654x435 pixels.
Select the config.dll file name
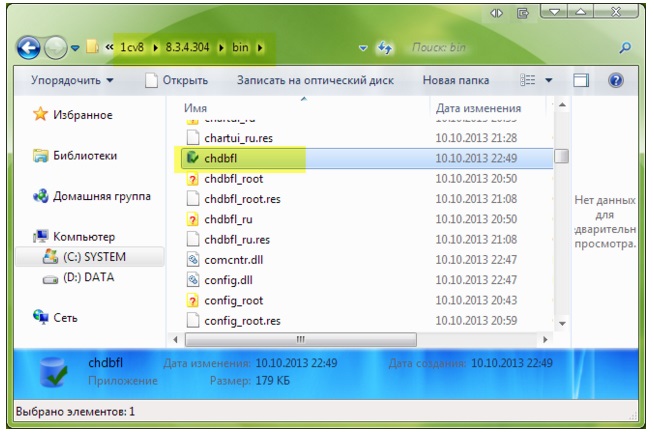[228, 280]
